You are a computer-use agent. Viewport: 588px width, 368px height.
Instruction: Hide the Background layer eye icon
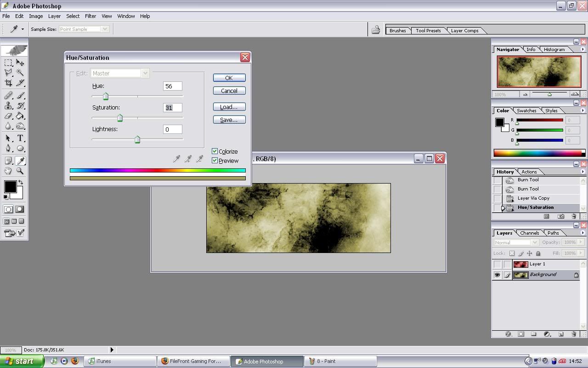[x=497, y=275]
